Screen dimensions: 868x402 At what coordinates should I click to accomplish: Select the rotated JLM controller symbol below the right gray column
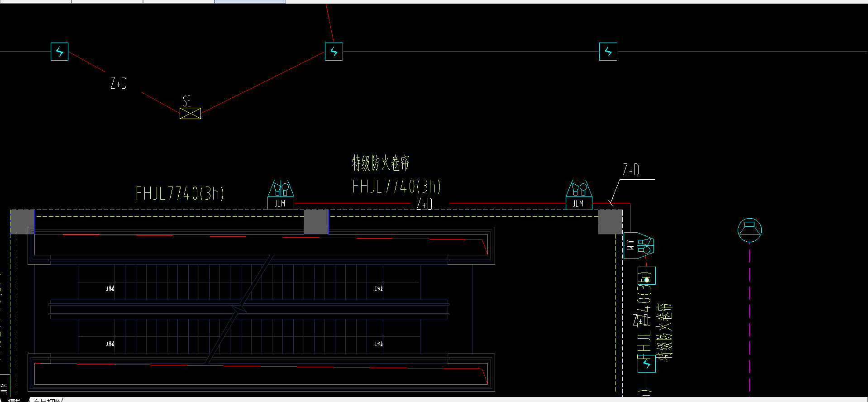click(x=639, y=245)
